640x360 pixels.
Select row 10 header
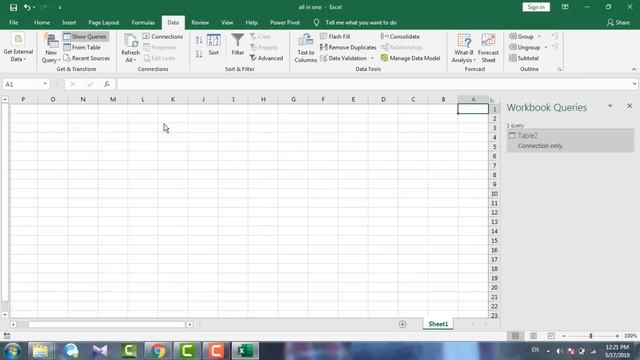[494, 194]
